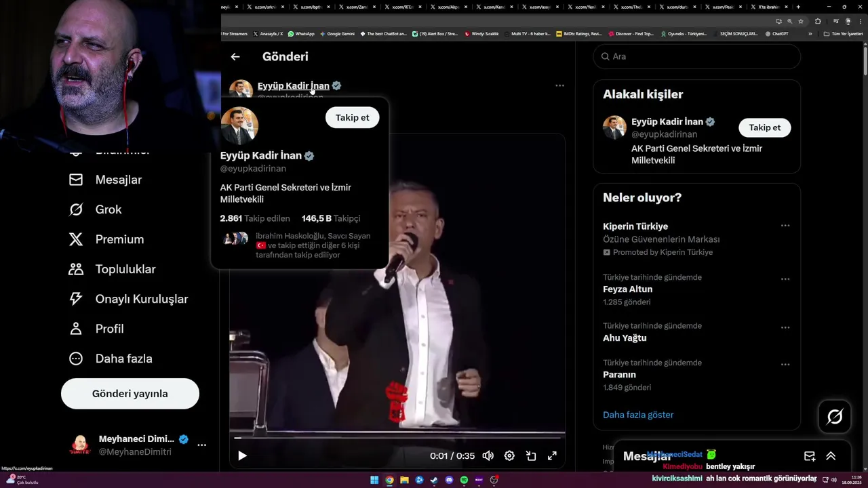Click Takip et in the hover card

click(x=352, y=117)
